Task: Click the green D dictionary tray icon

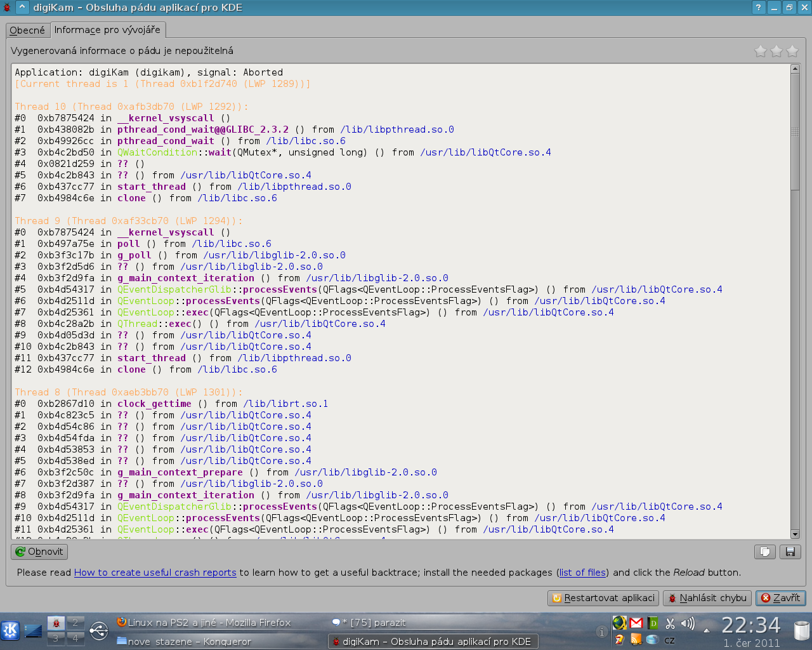Action: [653, 623]
